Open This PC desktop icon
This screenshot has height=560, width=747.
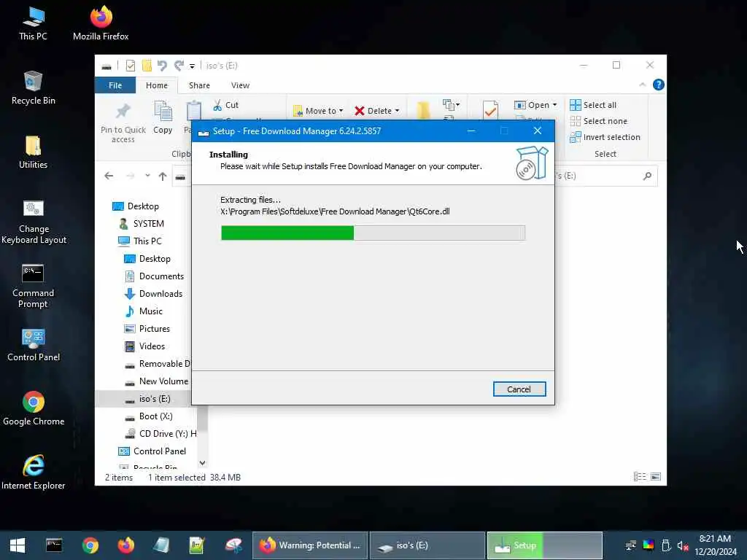pos(33,23)
